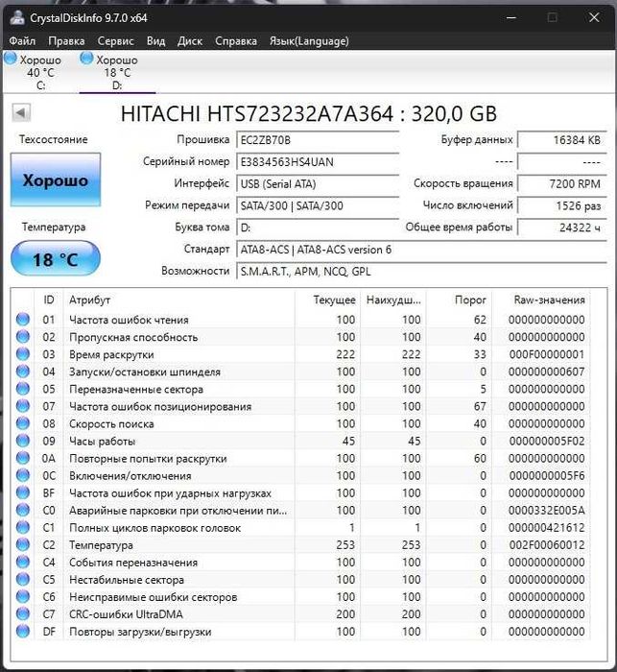Screen dimensions: 617x672
Task: Click the Порог column header
Action: click(459, 300)
